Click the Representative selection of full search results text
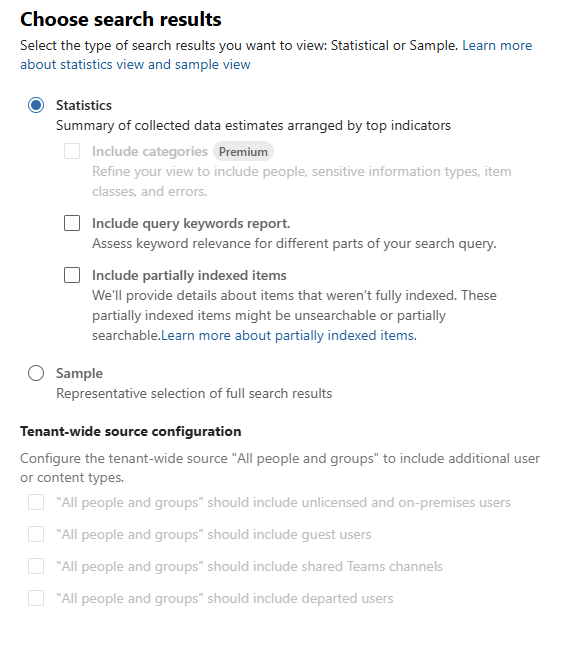Image resolution: width=575 pixels, height=649 pixels. coord(194,393)
